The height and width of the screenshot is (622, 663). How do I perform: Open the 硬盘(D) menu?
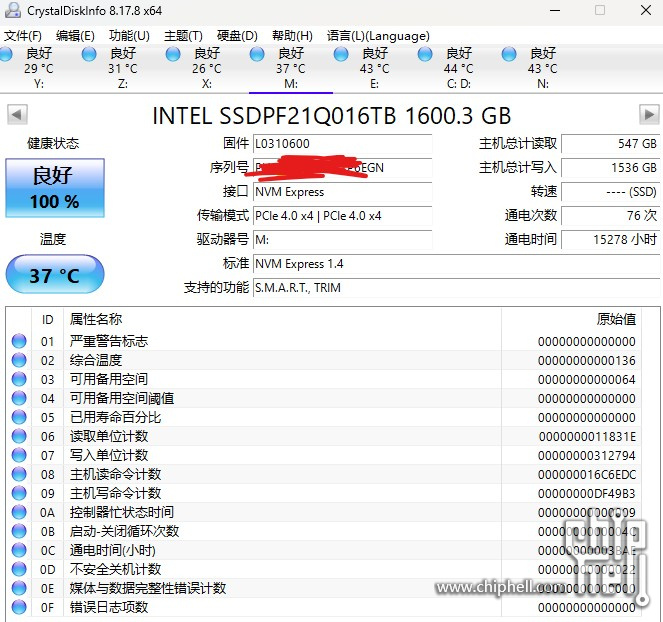[237, 35]
